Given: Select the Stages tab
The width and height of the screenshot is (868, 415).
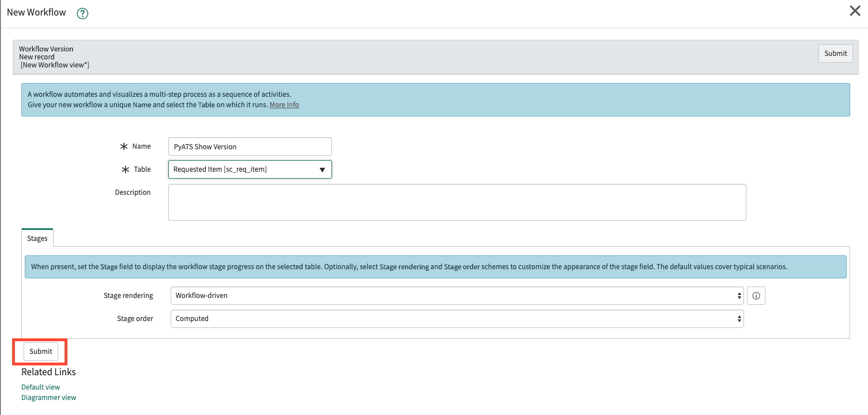Looking at the screenshot, I should (37, 239).
